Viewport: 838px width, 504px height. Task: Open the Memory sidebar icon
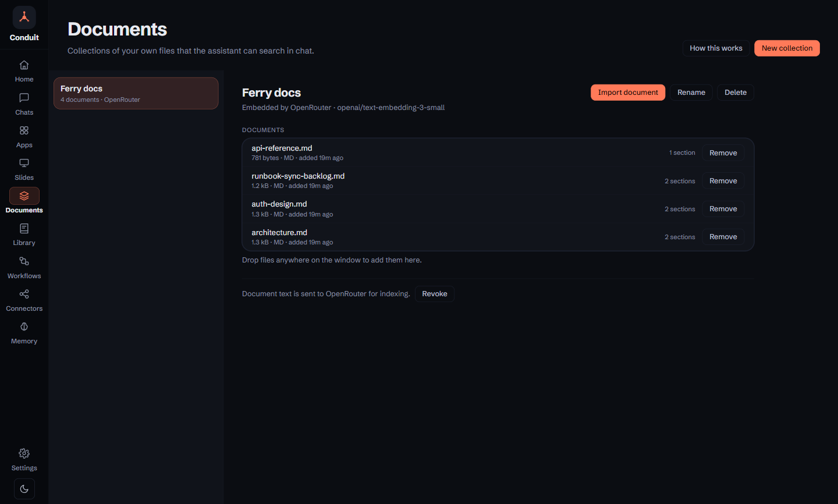click(24, 326)
